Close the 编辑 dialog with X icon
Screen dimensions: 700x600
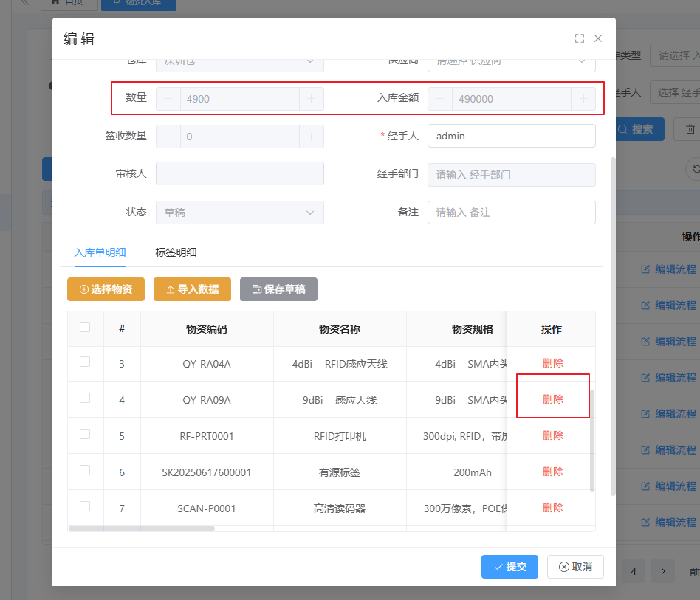(x=598, y=38)
